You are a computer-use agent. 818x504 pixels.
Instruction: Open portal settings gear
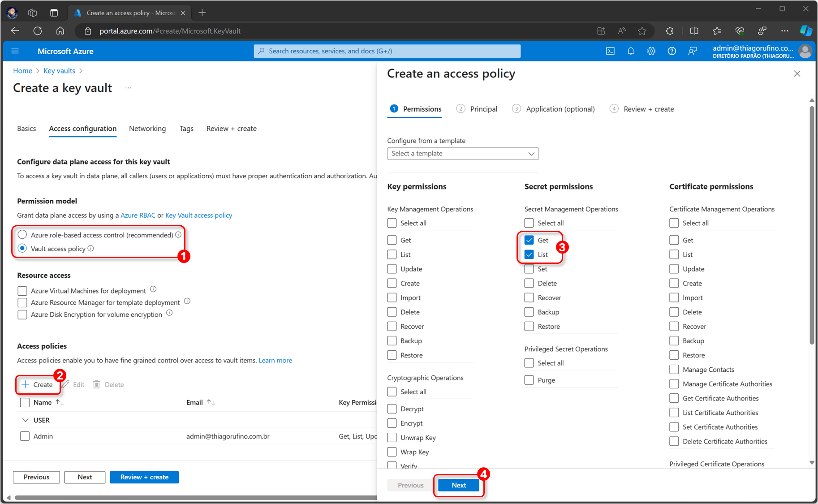651,51
